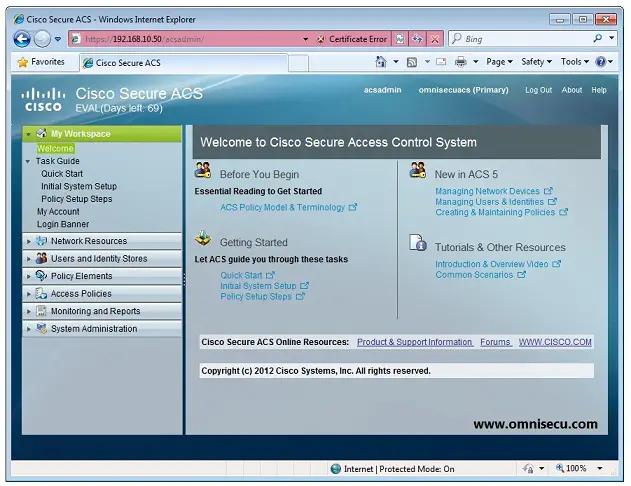Viewport: 631px width, 486px height.
Task: Open the address bar history dropdown
Action: click(x=305, y=39)
